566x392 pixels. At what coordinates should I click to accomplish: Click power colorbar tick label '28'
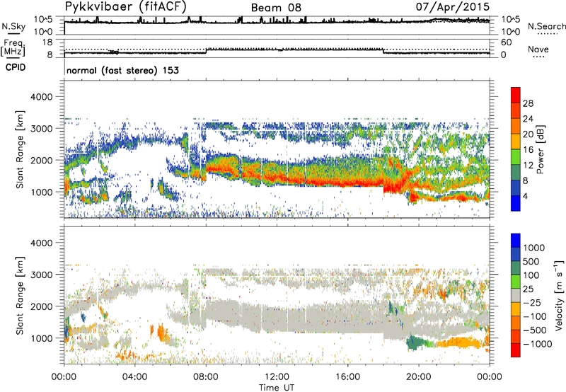coord(528,103)
